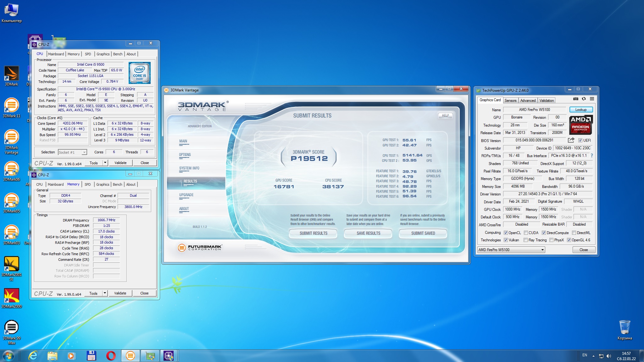The width and height of the screenshot is (644, 362).
Task: Switch to CPU-Z via taskbar icon
Action: [x=169, y=356]
